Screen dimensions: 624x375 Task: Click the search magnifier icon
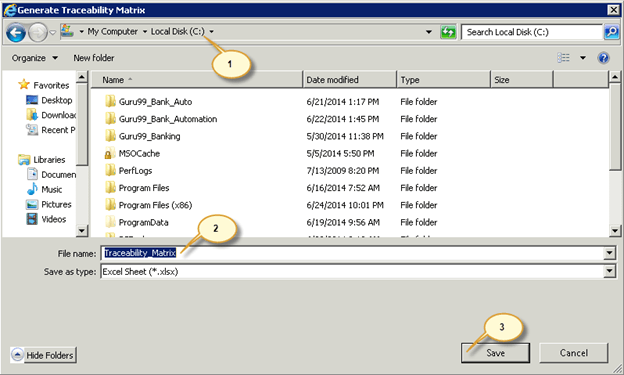coord(612,32)
